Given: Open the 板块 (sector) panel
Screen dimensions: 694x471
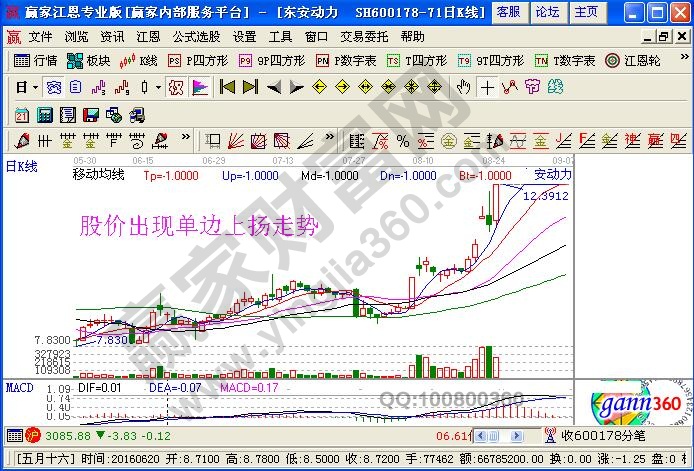Looking at the screenshot, I should (x=89, y=61).
